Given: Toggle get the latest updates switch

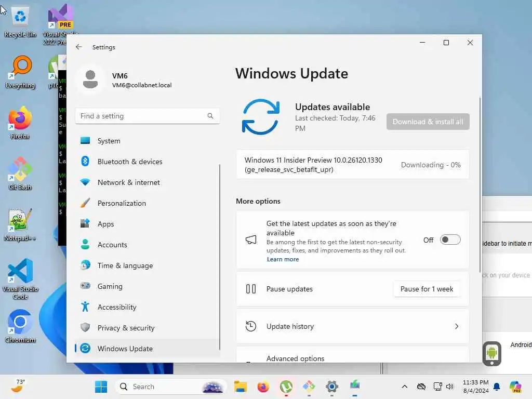Looking at the screenshot, I should [450, 240].
